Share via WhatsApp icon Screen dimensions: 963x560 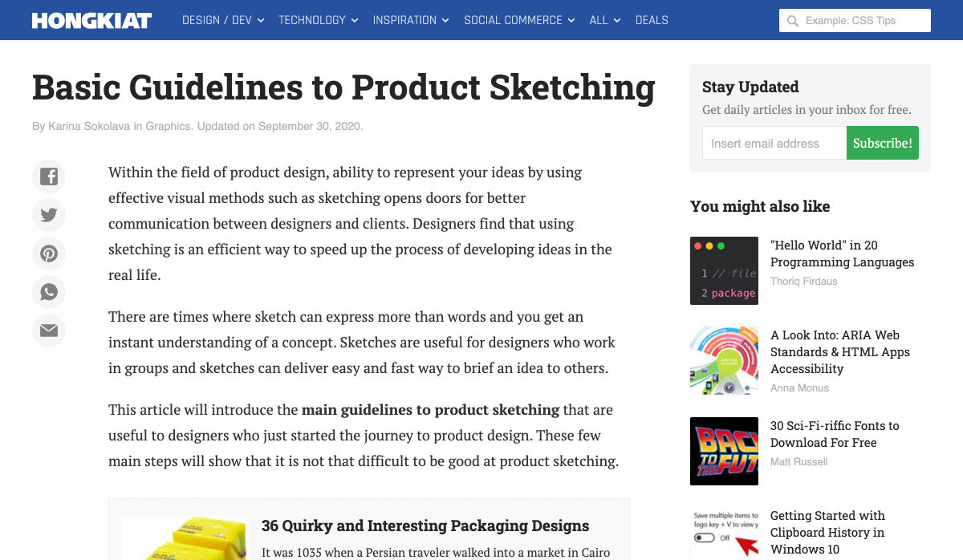[49, 292]
